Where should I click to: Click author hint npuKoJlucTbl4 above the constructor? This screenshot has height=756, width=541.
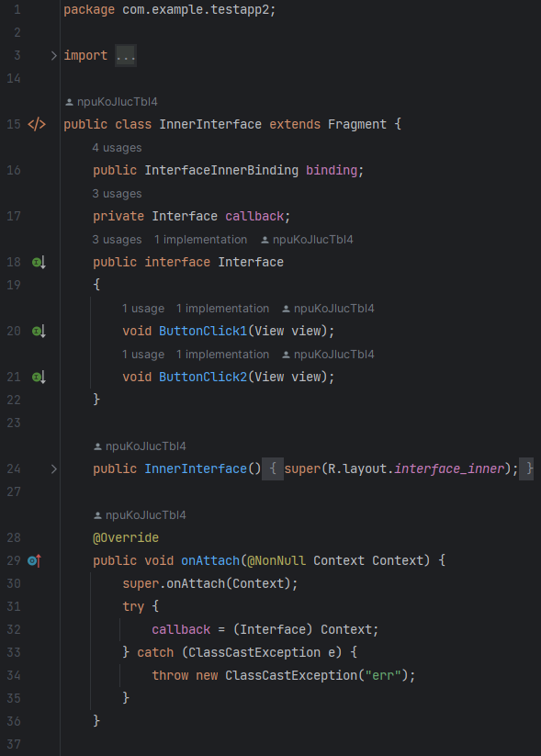[140, 446]
